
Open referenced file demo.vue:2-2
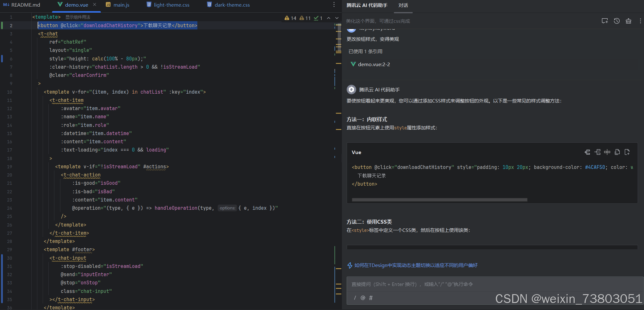374,64
